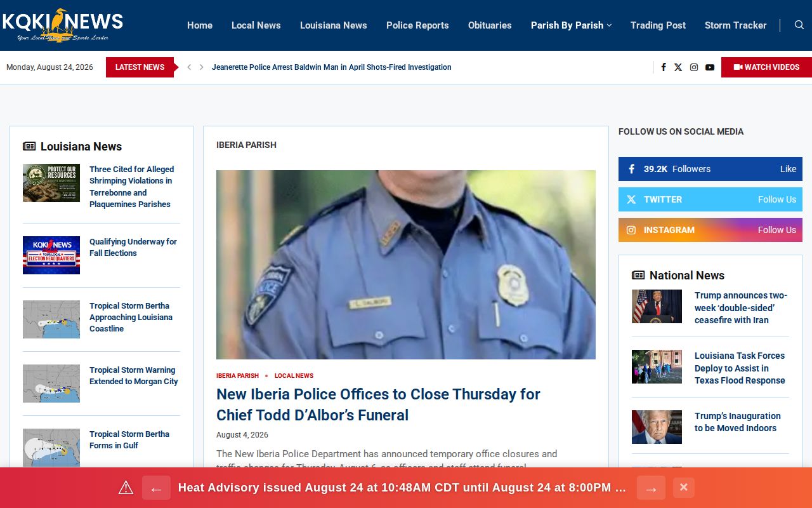
Task: Show the previous latest news headline
Action: tap(189, 67)
